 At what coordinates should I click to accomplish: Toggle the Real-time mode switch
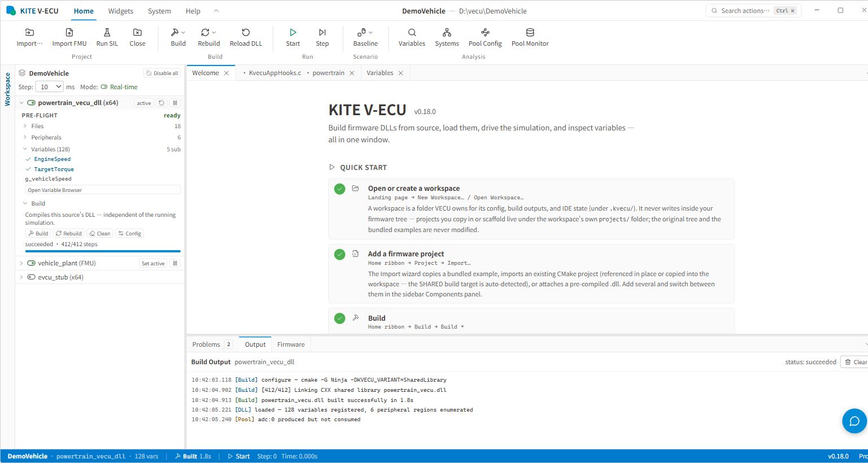(x=104, y=87)
